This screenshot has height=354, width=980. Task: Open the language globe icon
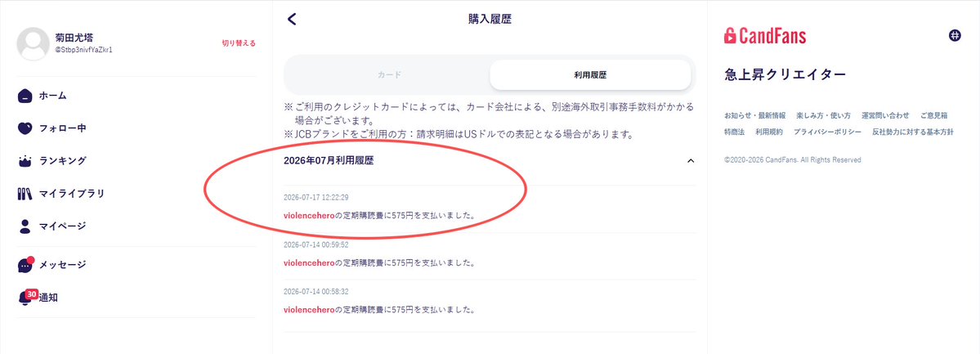click(955, 36)
